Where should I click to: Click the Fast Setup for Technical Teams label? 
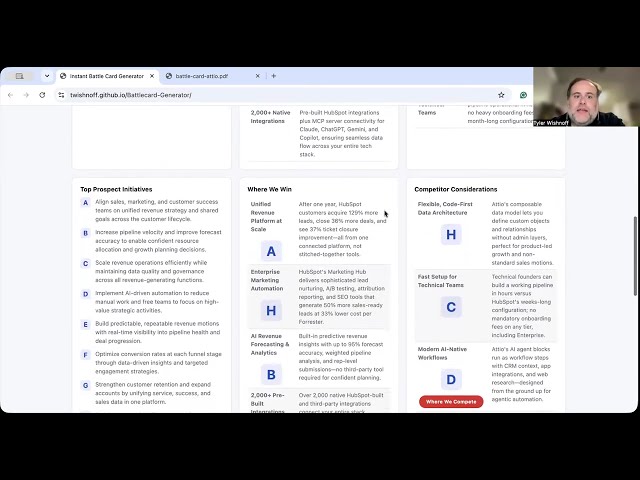pyautogui.click(x=440, y=281)
